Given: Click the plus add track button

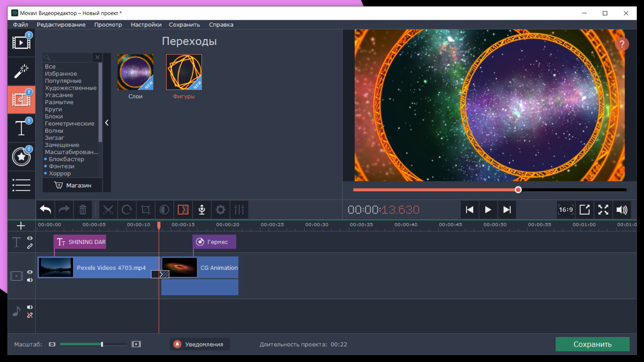Looking at the screenshot, I should (x=21, y=226).
